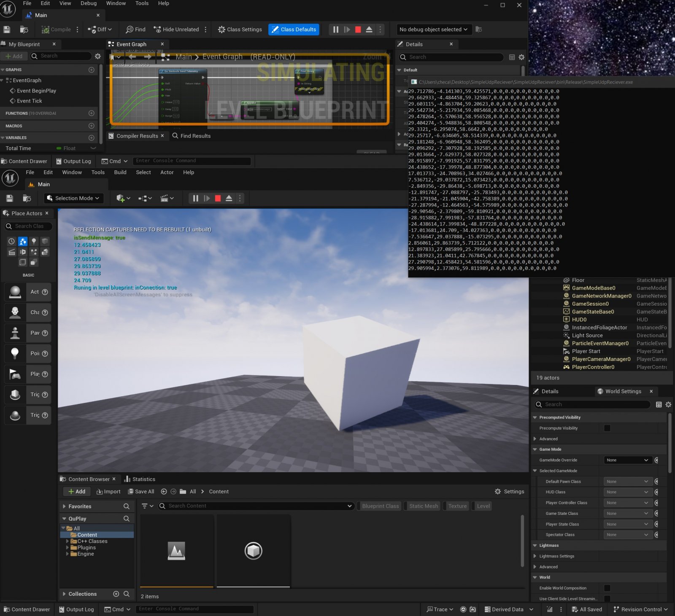Screen dimensions: 675x616
Task: Collapse the Game Mode section
Action: click(535, 450)
